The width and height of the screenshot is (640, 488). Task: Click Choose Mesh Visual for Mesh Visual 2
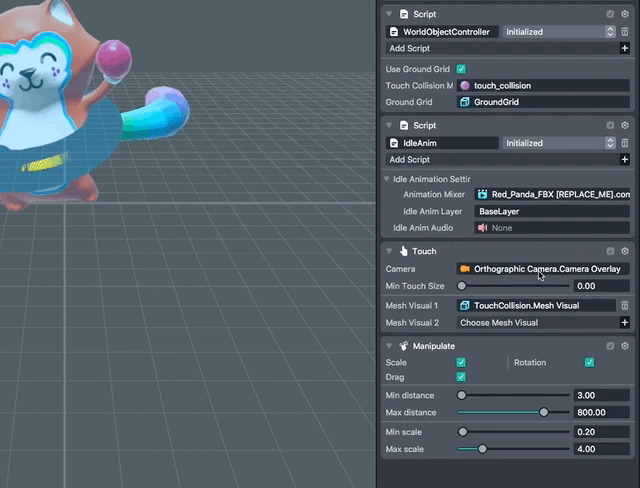coord(538,323)
